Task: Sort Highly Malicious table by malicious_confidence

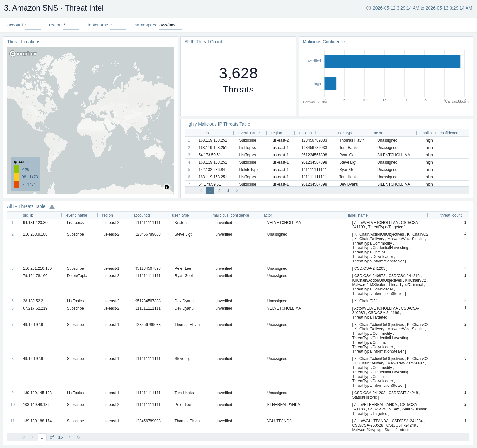Action: click(x=440, y=133)
